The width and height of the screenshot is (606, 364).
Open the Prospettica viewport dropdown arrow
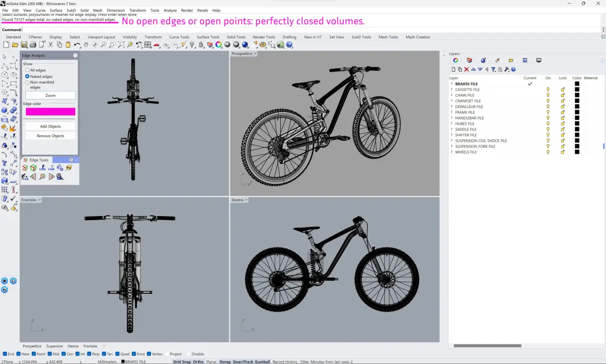pos(256,54)
